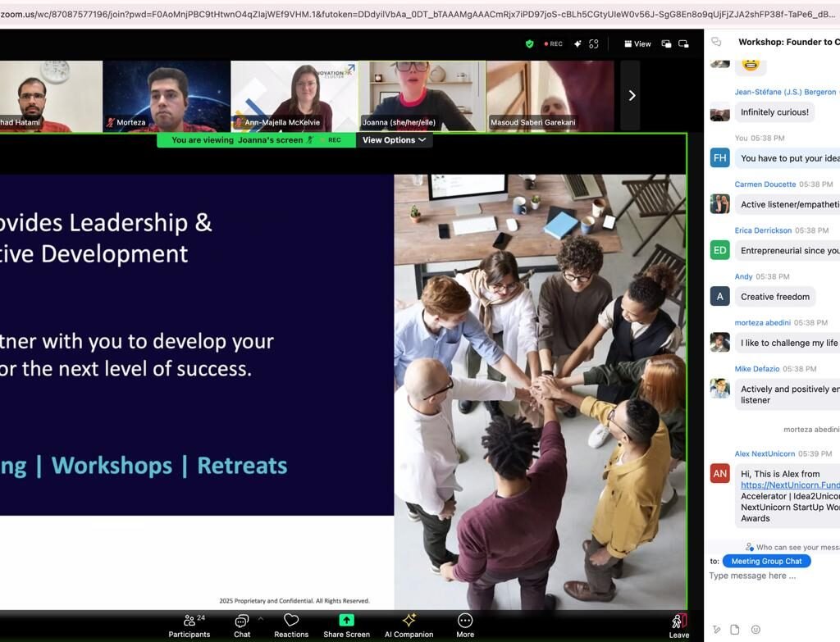
Task: Expand the chat options caret beside Chat
Action: (261, 618)
